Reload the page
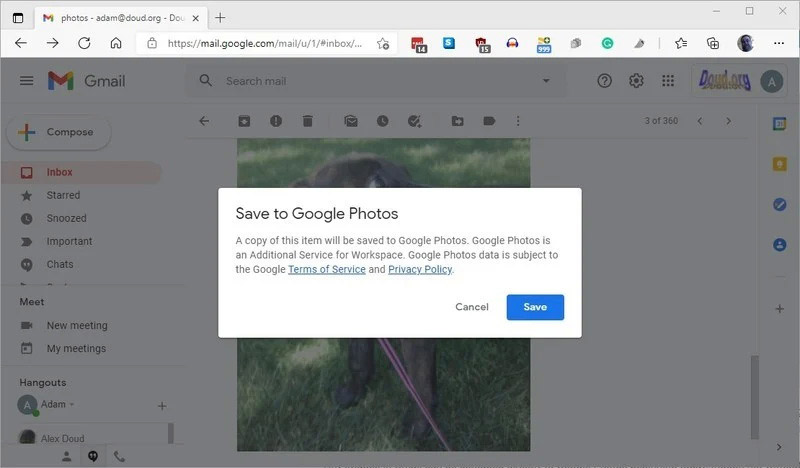This screenshot has width=800, height=468. (84, 43)
